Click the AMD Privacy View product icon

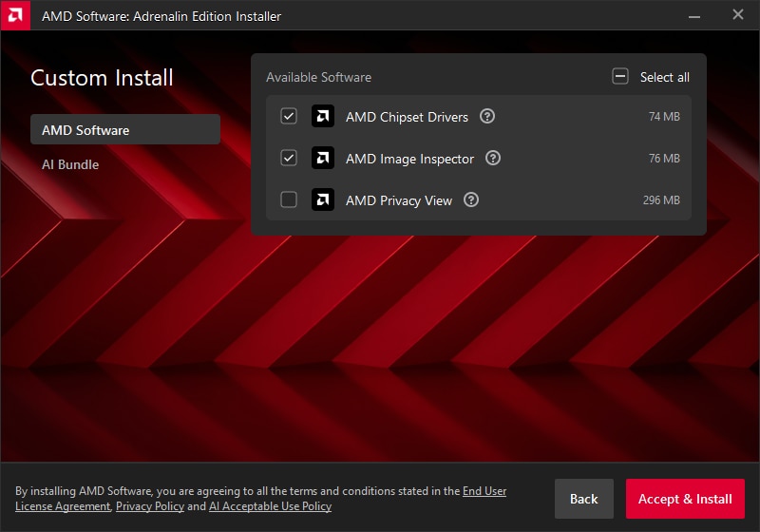[323, 200]
